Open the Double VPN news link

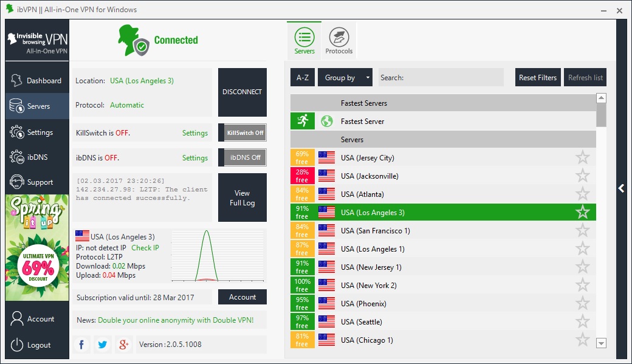[x=176, y=320]
